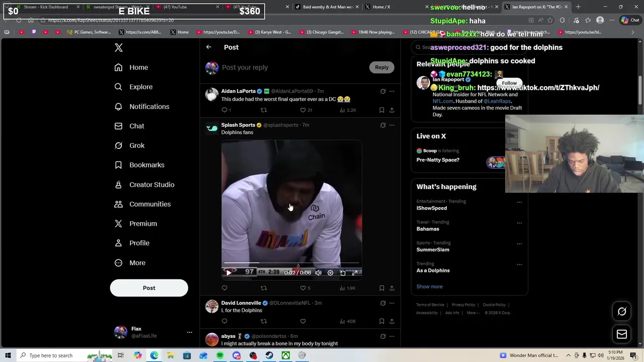Image resolution: width=644 pixels, height=362 pixels.
Task: Like David Lonneville's post
Action: (303, 321)
